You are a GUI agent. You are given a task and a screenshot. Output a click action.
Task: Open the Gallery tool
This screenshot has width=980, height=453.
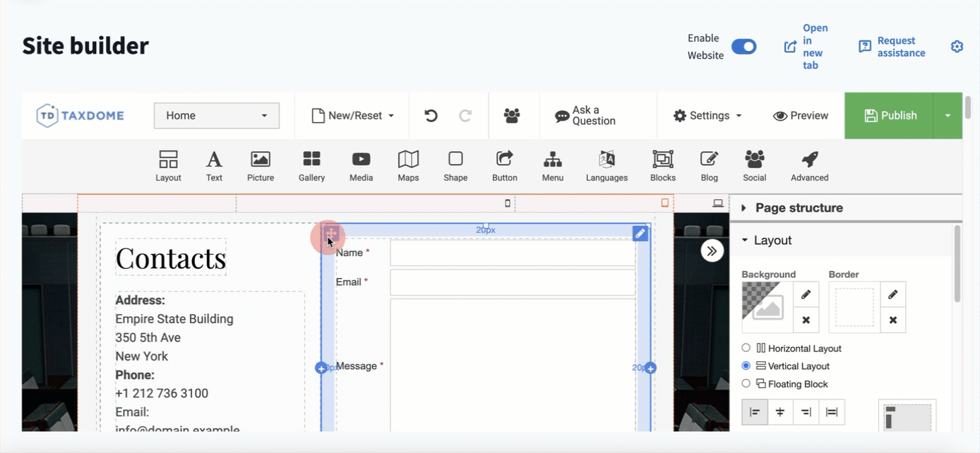point(311,166)
